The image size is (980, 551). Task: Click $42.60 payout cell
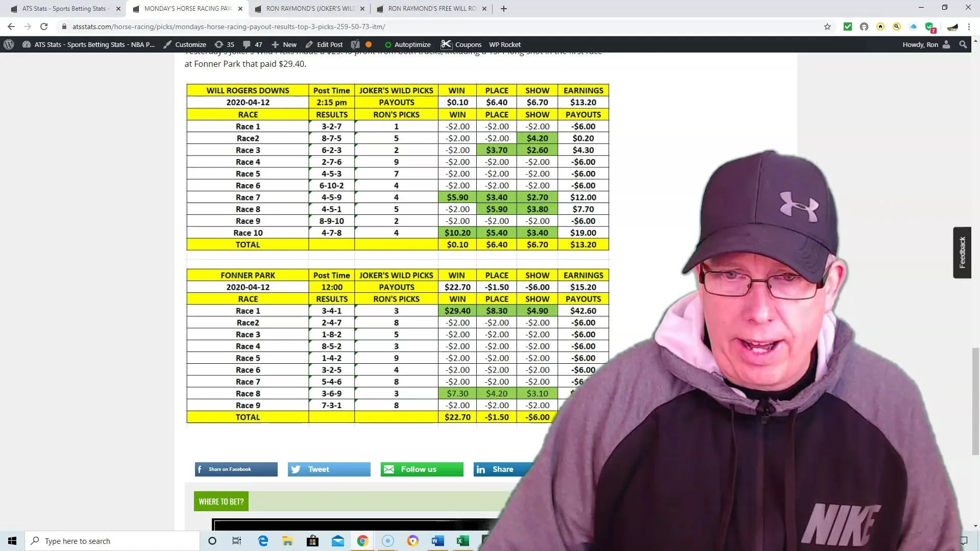tap(583, 311)
